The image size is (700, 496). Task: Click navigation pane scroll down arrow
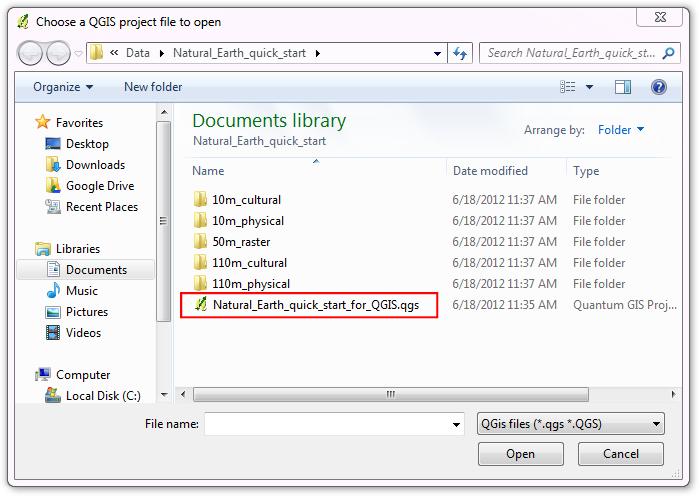164,395
